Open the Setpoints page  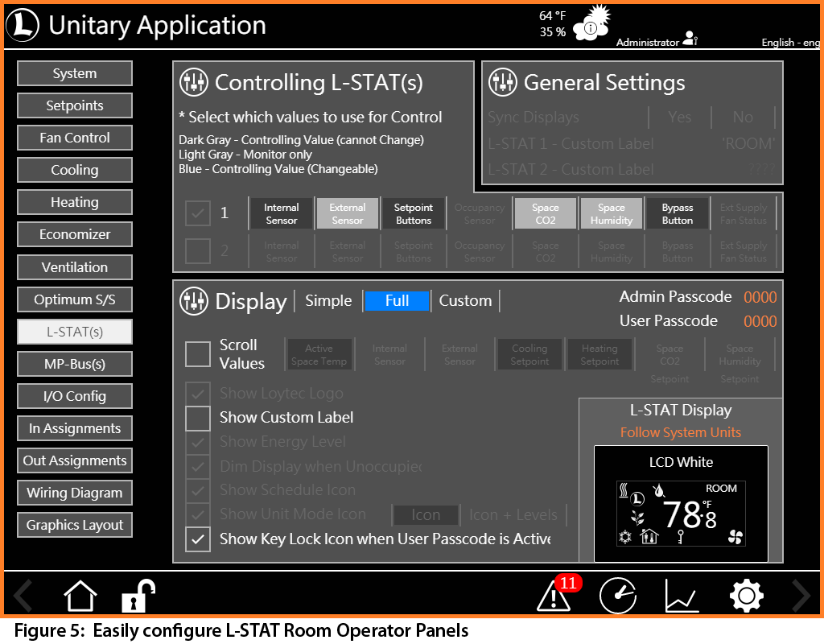coord(75,105)
